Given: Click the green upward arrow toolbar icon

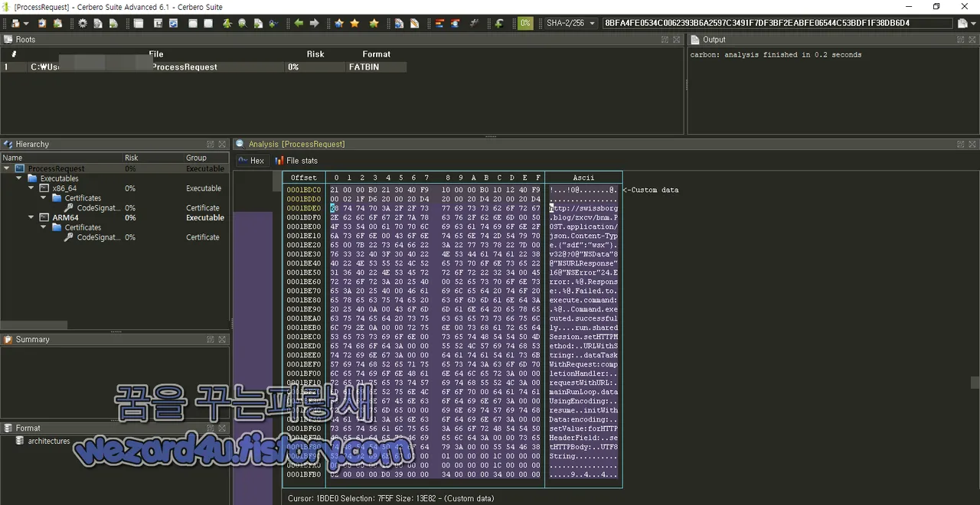Looking at the screenshot, I should (227, 24).
